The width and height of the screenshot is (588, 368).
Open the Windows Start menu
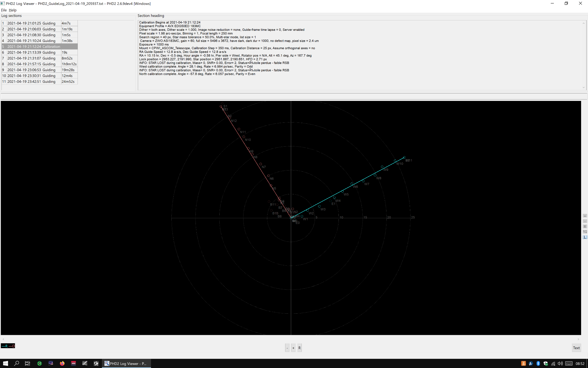pyautogui.click(x=5, y=363)
